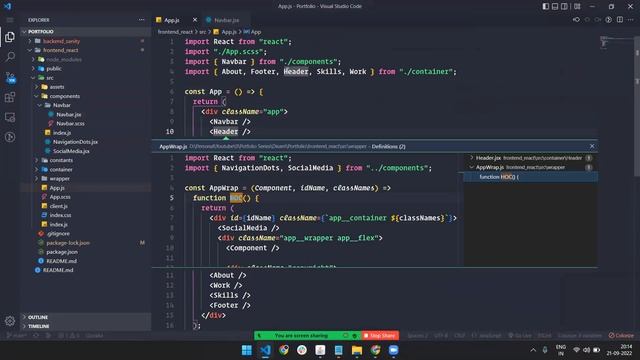Screen dimensions: 640x360
Task: Open the Extensions view
Action: (10, 97)
